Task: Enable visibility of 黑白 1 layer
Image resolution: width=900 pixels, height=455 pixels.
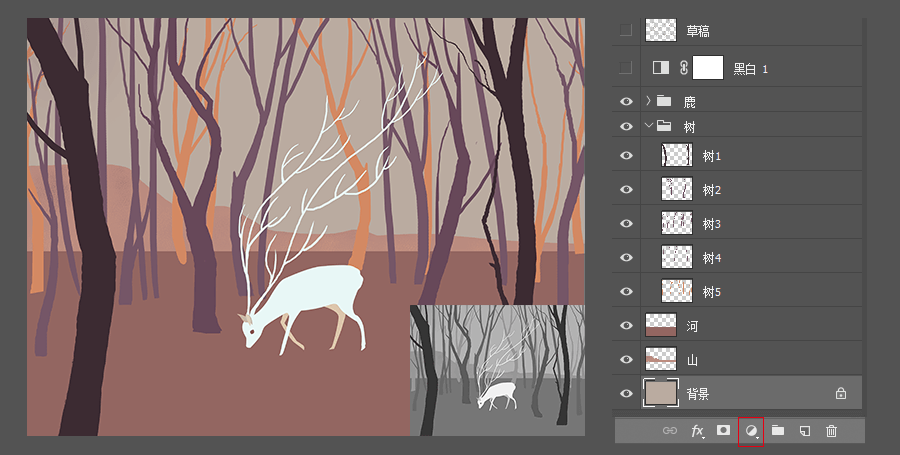Action: coord(626,68)
